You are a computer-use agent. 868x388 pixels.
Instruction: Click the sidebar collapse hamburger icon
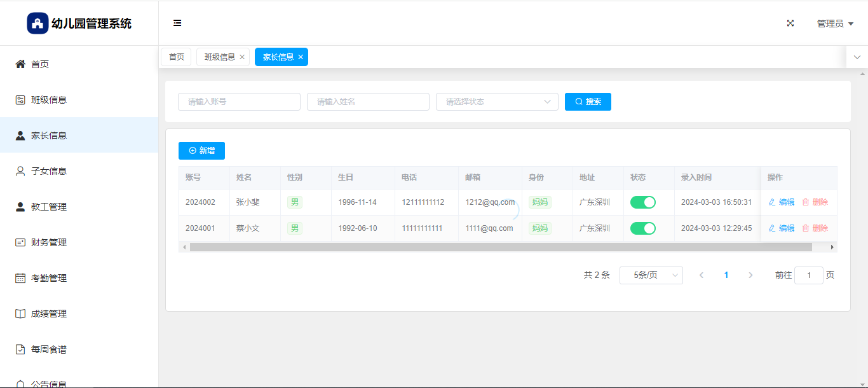point(177,24)
